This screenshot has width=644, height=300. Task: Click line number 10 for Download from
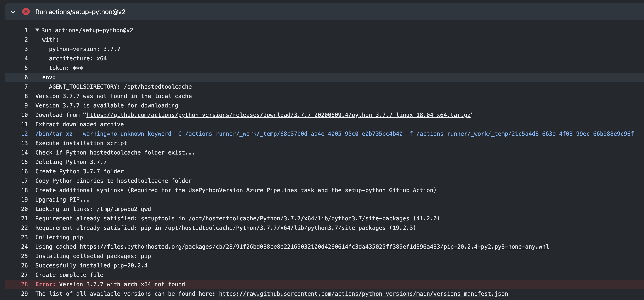pos(24,115)
